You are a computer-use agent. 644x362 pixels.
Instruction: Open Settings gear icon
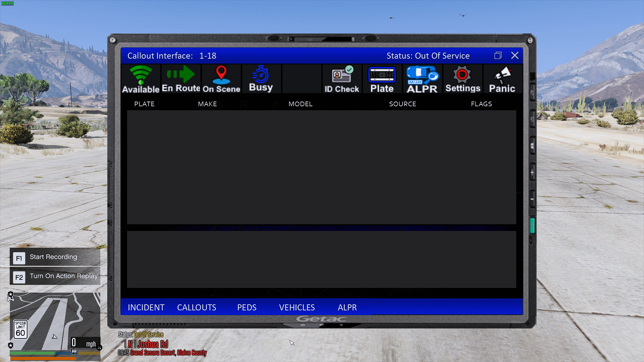[x=463, y=79]
